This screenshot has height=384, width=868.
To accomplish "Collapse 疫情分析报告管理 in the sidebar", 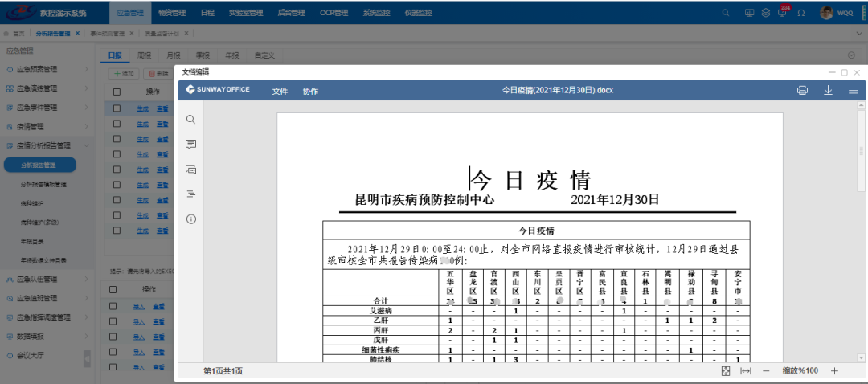I will (47, 145).
